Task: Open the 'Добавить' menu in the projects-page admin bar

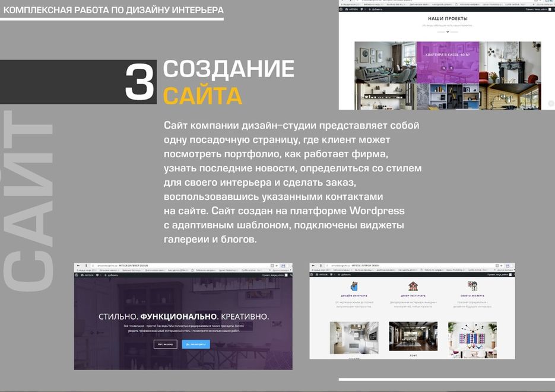Action: (376, 9)
